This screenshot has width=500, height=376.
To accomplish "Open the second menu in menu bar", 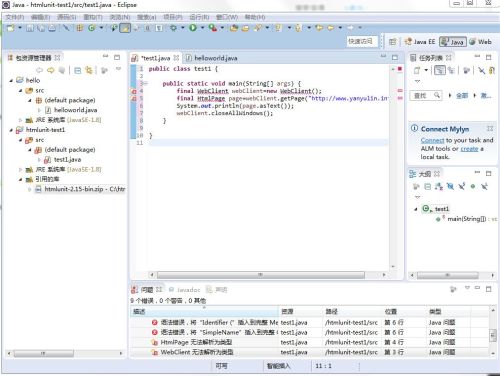I will pos(40,17).
